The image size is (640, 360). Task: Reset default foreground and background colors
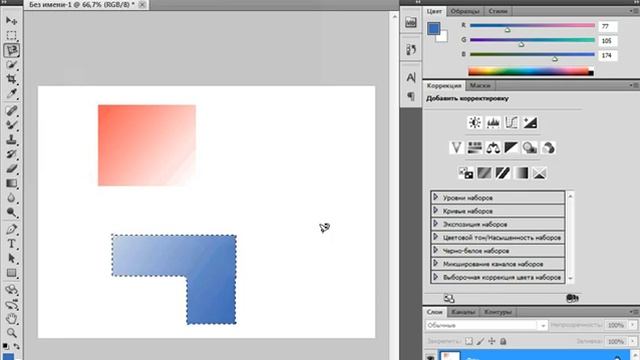click(x=6, y=347)
